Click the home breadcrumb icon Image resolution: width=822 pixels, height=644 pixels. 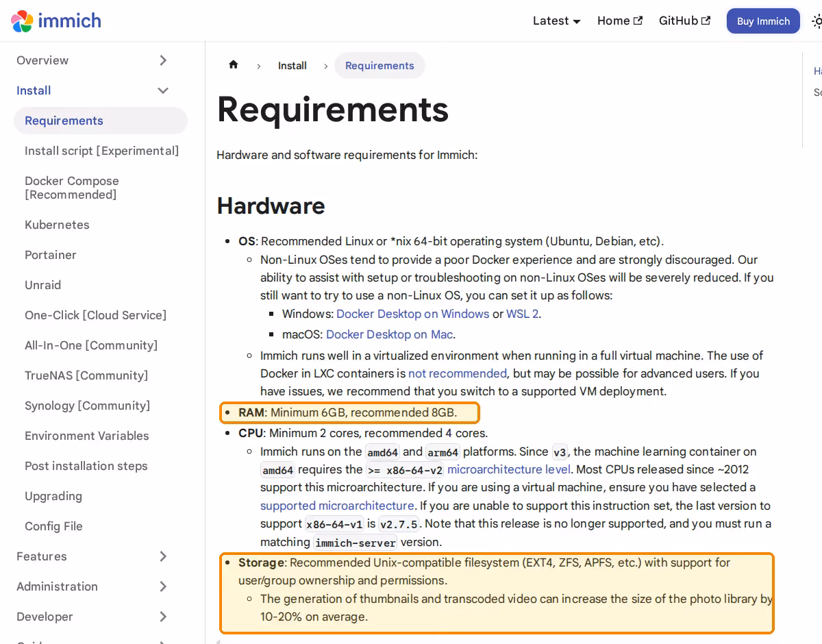tap(234, 65)
